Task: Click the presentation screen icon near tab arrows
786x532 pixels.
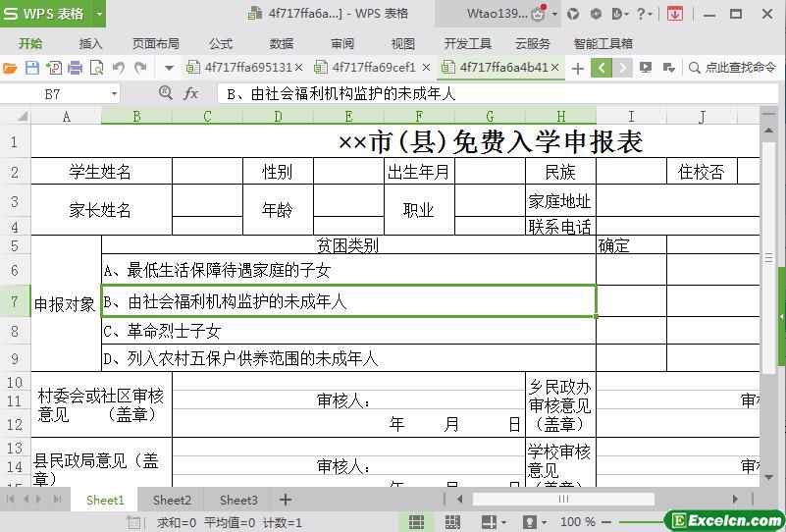Action: click(x=646, y=68)
